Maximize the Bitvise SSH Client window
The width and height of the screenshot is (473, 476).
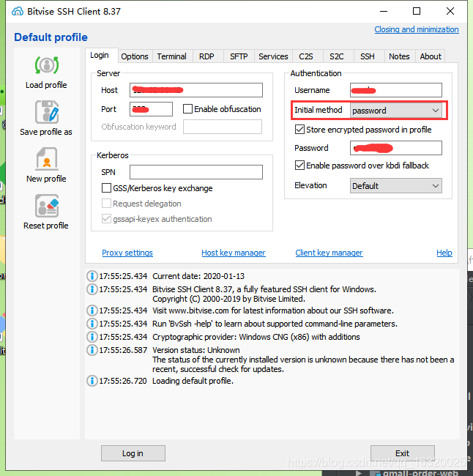coord(417,11)
